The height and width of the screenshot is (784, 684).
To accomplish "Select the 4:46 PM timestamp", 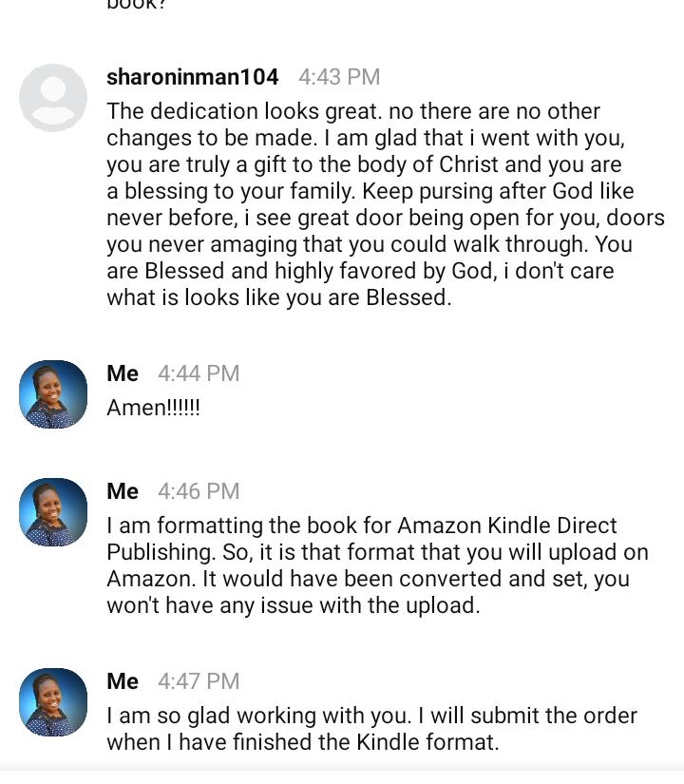I will 199,491.
